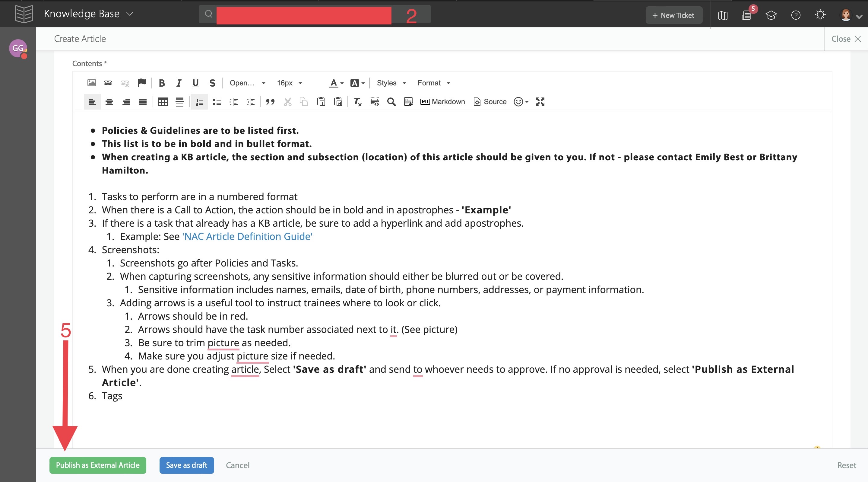868x482 pixels.
Task: Insert horizontal line icon
Action: (x=179, y=102)
